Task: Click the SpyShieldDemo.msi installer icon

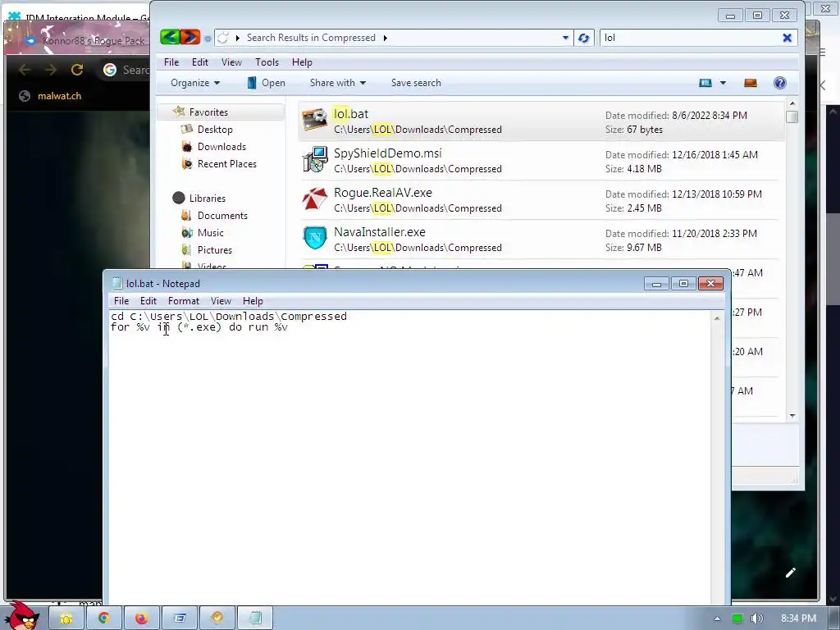Action: coord(314,159)
